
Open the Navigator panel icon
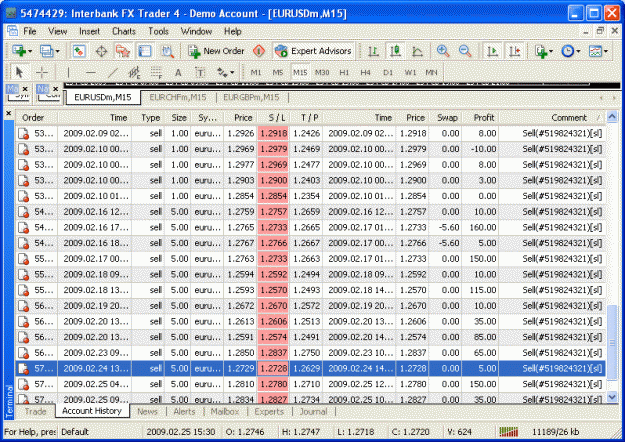(123, 51)
